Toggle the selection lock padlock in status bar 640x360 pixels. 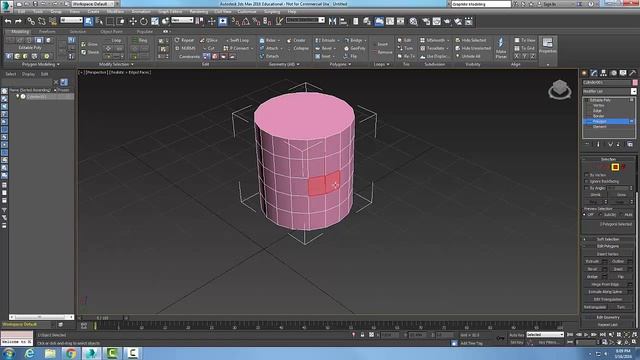click(362, 335)
